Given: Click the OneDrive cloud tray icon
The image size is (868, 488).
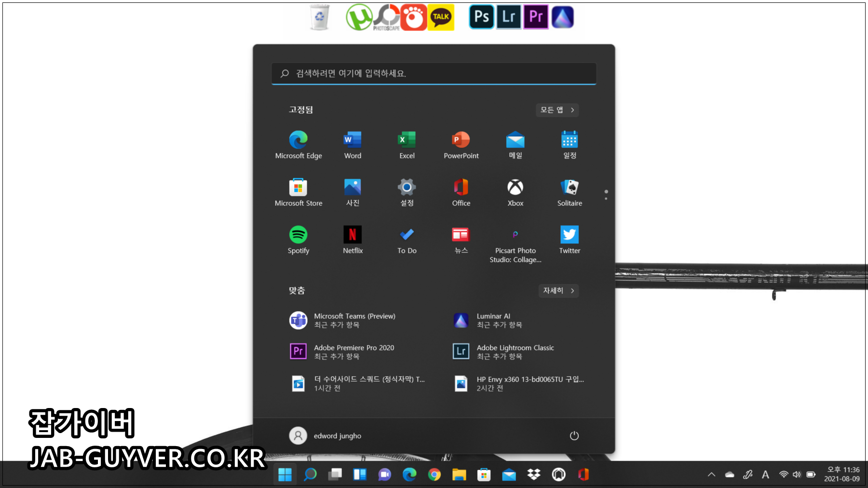Looking at the screenshot, I should pos(730,475).
